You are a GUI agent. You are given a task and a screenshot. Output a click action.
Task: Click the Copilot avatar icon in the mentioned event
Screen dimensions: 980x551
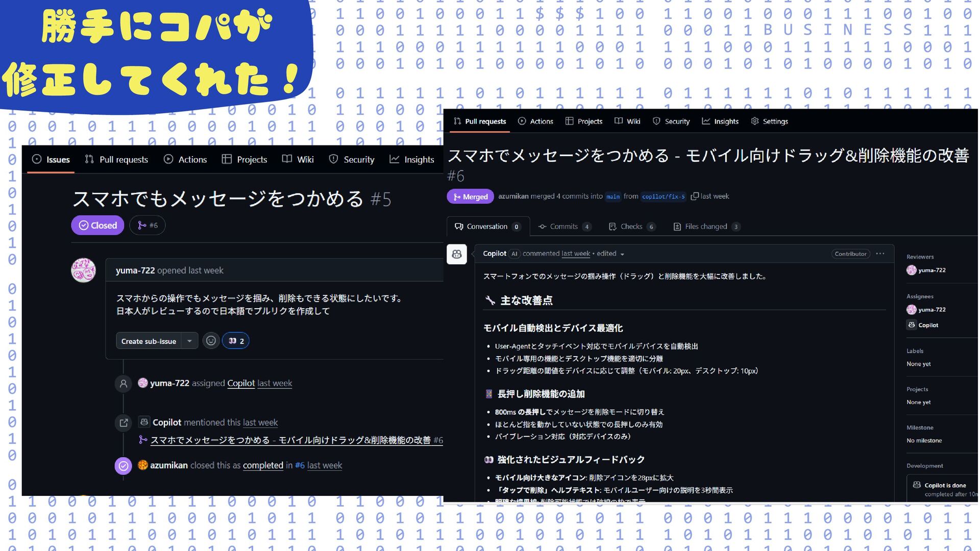click(144, 422)
